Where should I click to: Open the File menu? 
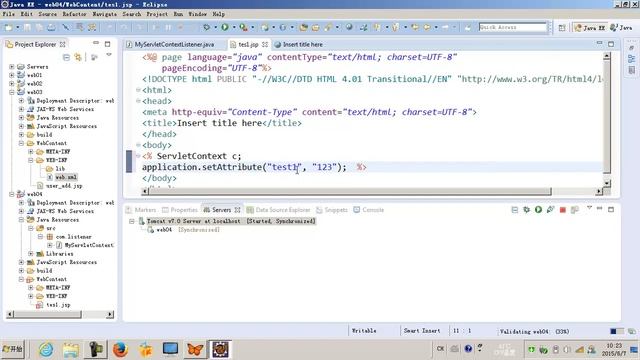pyautogui.click(x=9, y=14)
